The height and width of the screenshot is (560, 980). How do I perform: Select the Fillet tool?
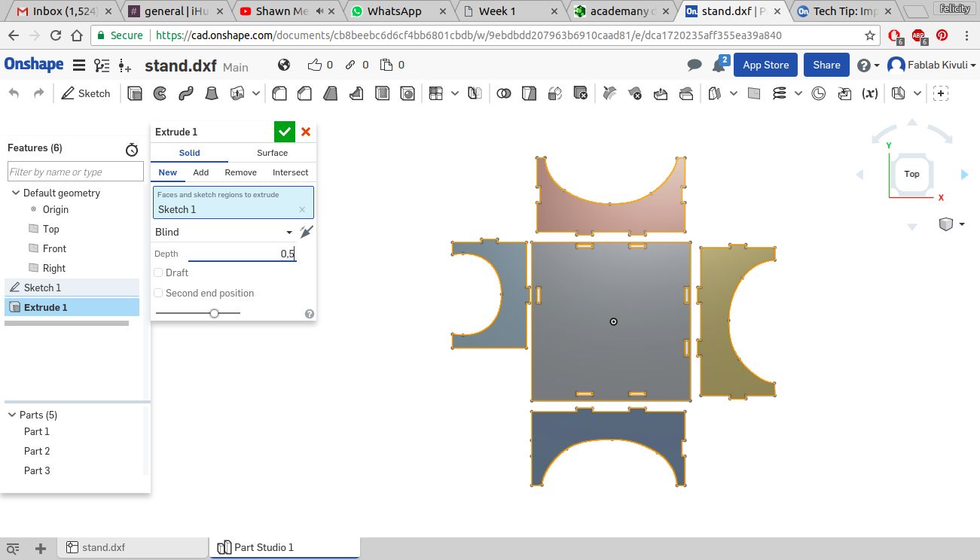(279, 93)
